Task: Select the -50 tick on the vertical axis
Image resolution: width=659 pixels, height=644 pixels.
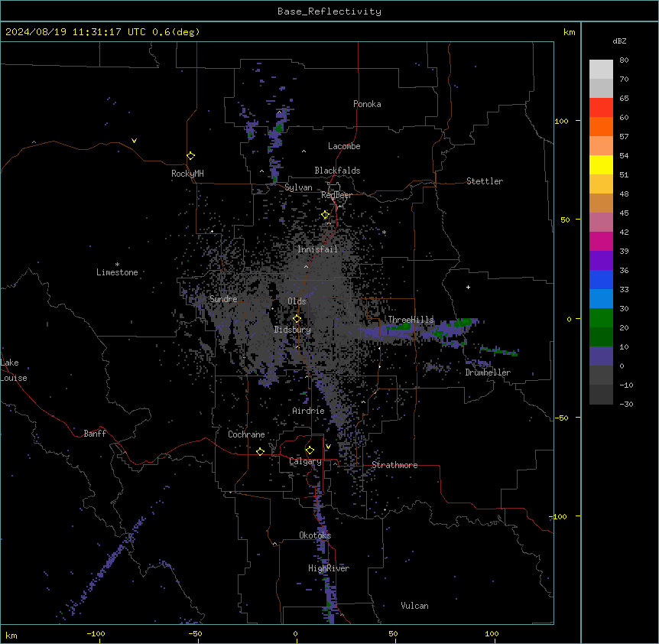Action: pos(561,418)
